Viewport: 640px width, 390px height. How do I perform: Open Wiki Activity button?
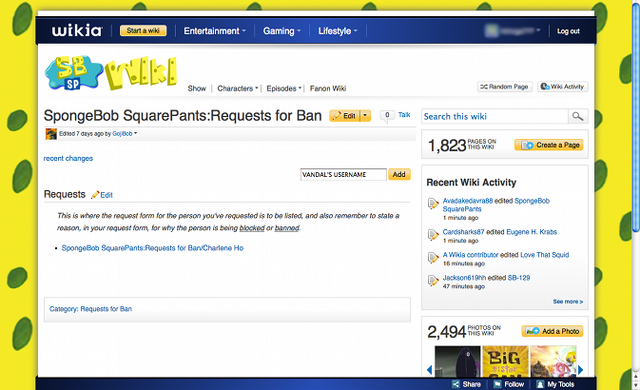tap(562, 86)
